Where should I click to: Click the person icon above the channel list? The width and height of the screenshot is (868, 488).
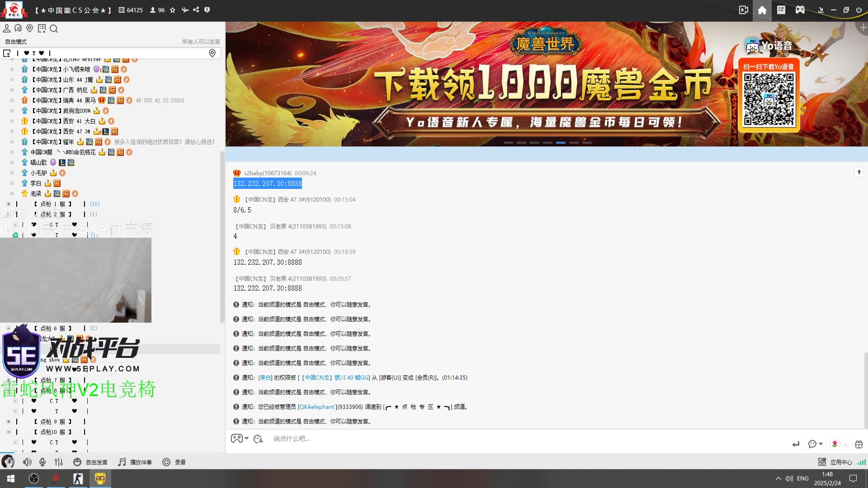coord(7,28)
